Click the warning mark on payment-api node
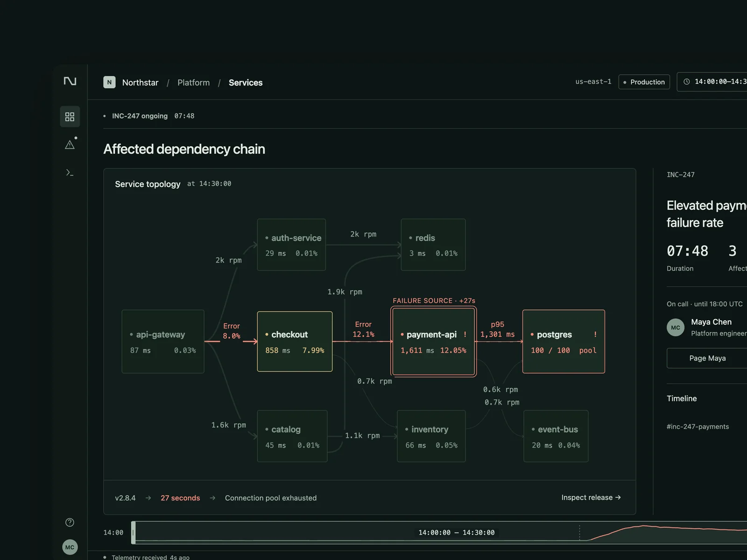Viewport: 747px width, 560px height. tap(465, 335)
